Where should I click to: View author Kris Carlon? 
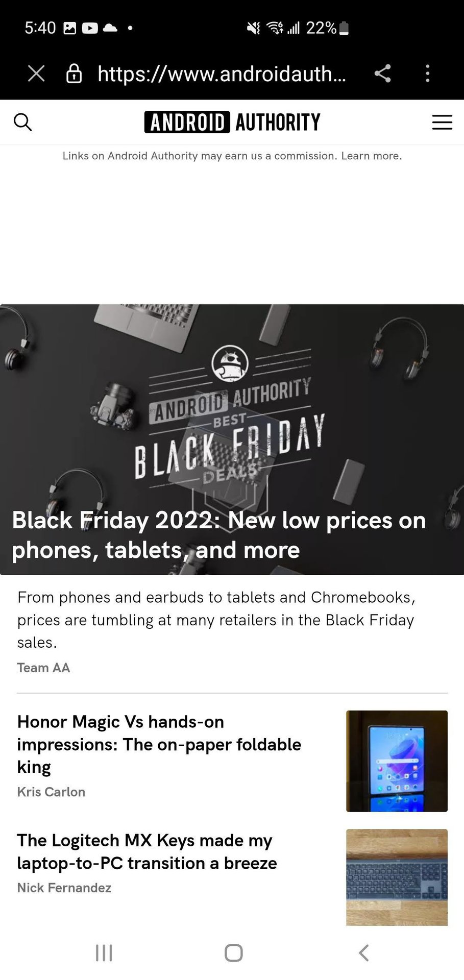click(x=51, y=792)
